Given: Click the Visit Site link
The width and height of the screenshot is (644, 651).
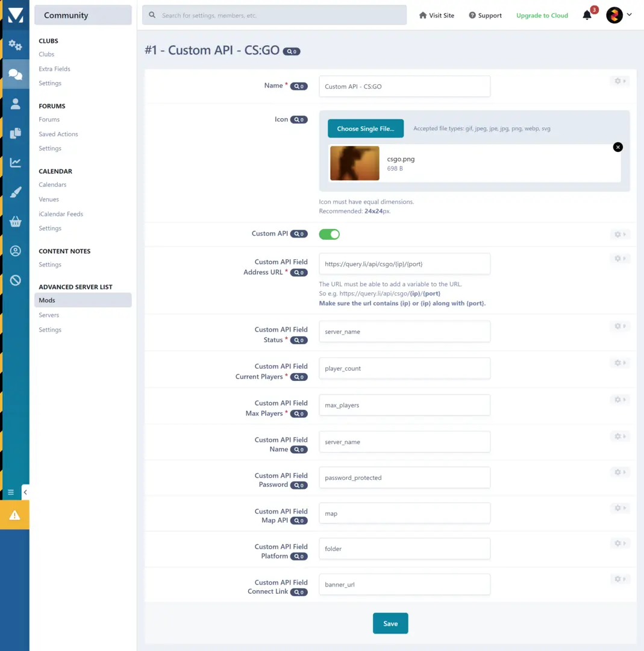Looking at the screenshot, I should [x=437, y=15].
